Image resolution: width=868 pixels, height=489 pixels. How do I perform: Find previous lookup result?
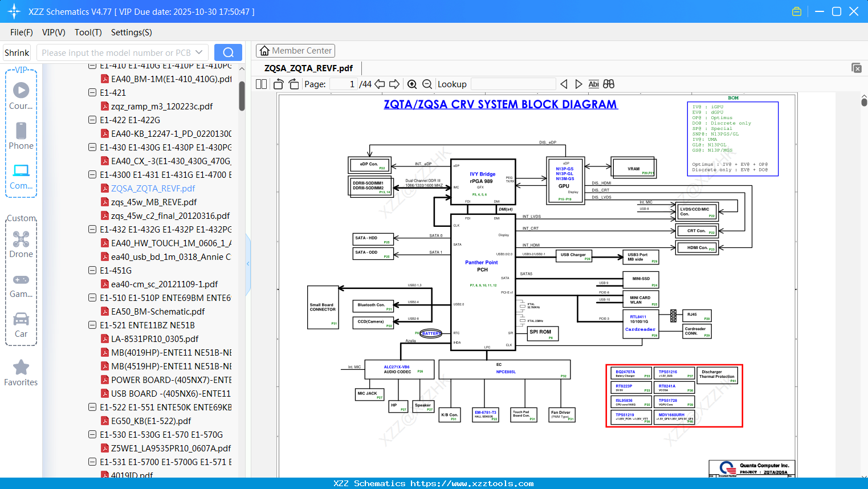click(x=564, y=84)
